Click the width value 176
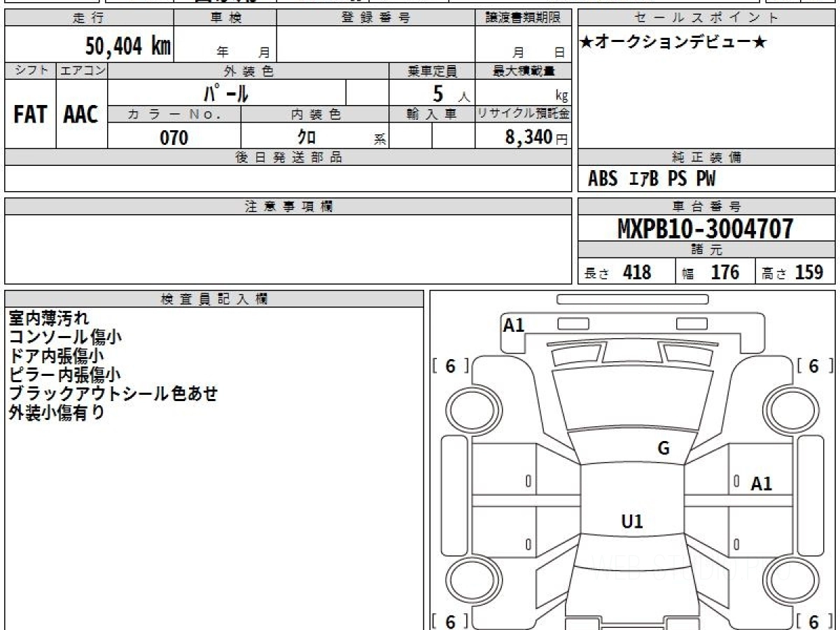Screen dimensions: 840x630 (x=724, y=272)
